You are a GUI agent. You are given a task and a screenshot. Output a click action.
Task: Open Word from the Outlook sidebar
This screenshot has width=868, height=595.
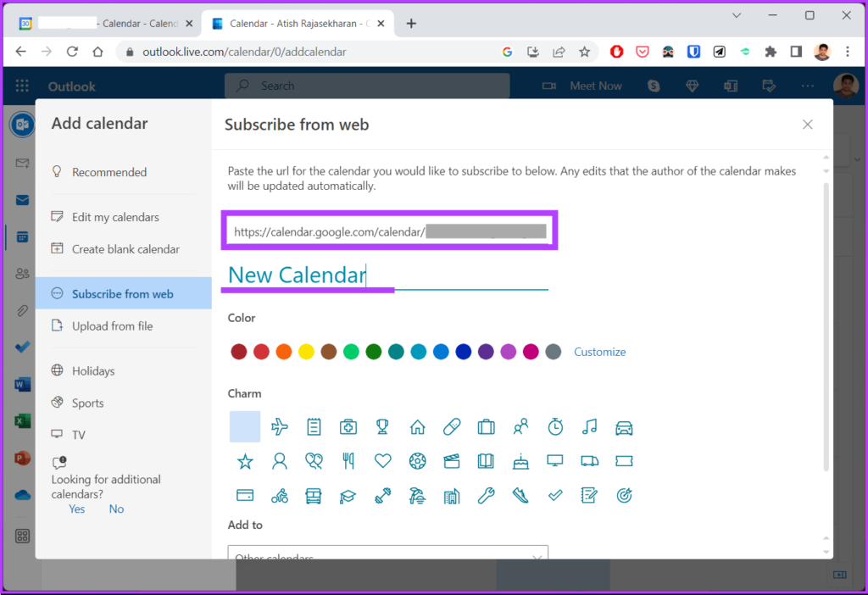22,384
